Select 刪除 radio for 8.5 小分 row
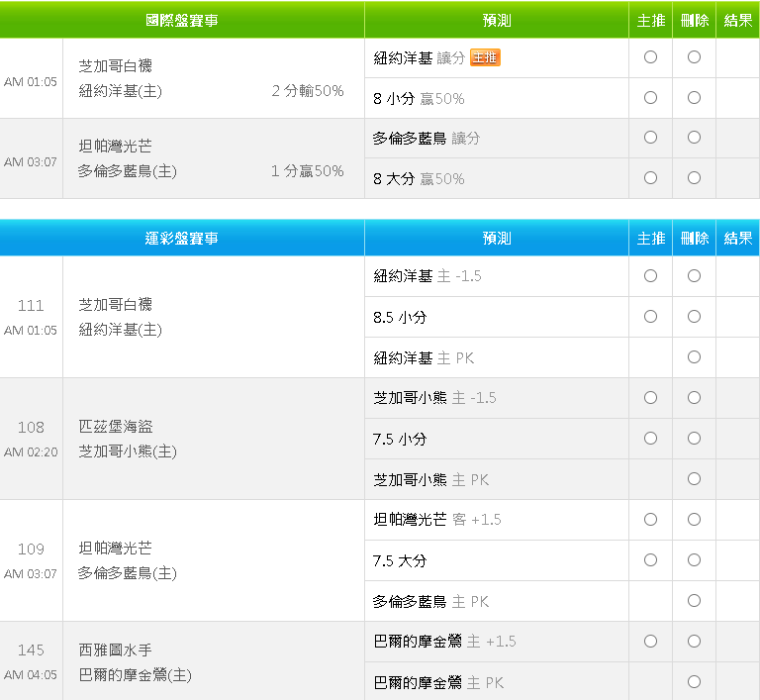The width and height of the screenshot is (760, 700). click(694, 317)
